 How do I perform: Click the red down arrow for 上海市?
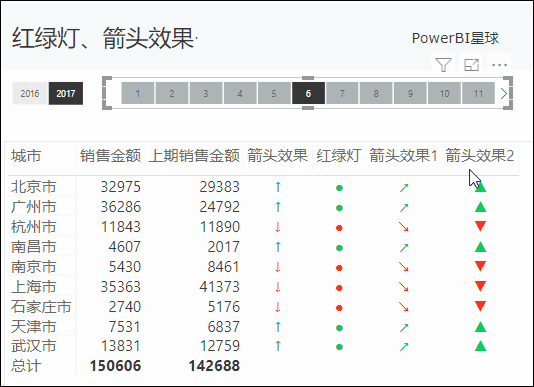(278, 287)
